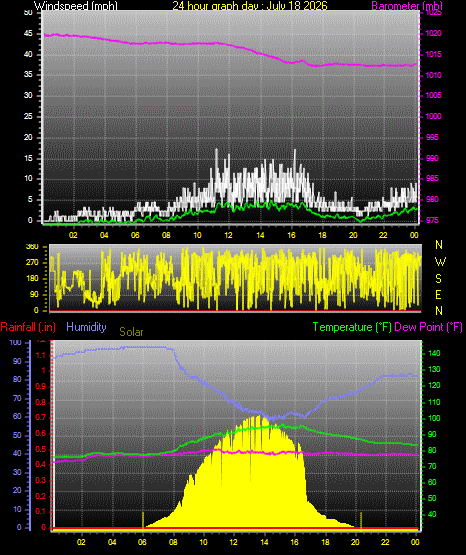Select the 30 value on the humidity axis

point(17,473)
